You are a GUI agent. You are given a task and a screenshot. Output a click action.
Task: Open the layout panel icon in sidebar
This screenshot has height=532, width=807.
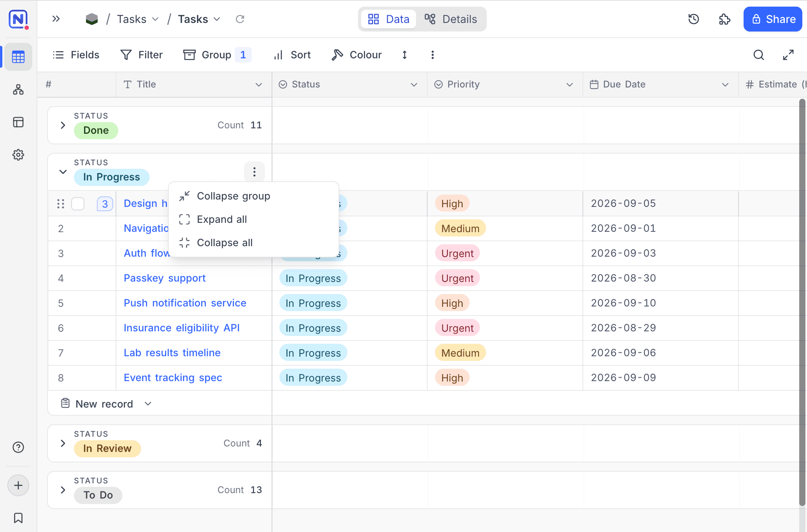(x=18, y=122)
